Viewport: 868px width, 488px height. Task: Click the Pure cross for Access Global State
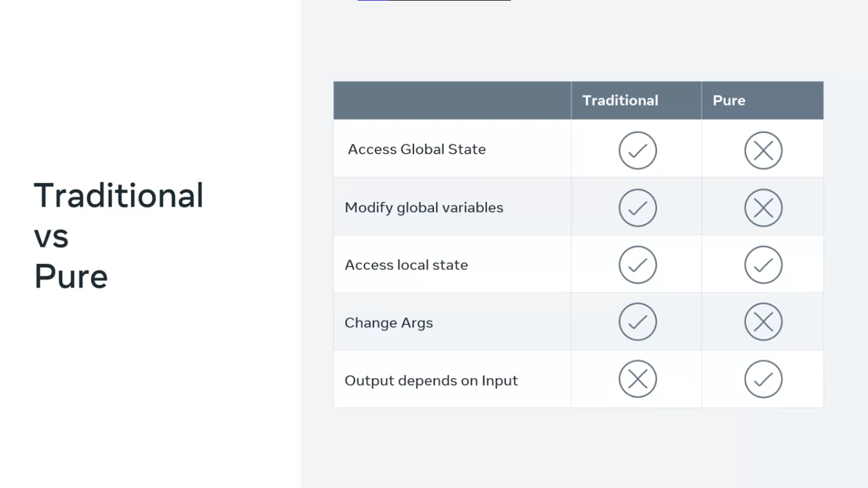pyautogui.click(x=763, y=151)
